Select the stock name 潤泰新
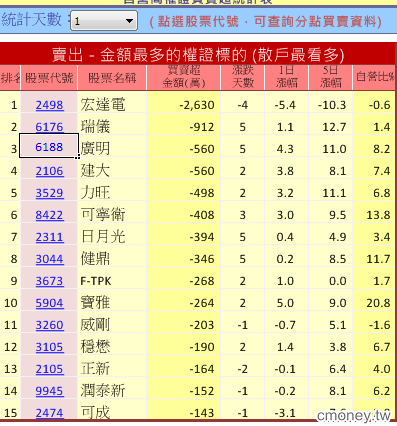Viewport: 397px width, 426px height. coord(103,391)
